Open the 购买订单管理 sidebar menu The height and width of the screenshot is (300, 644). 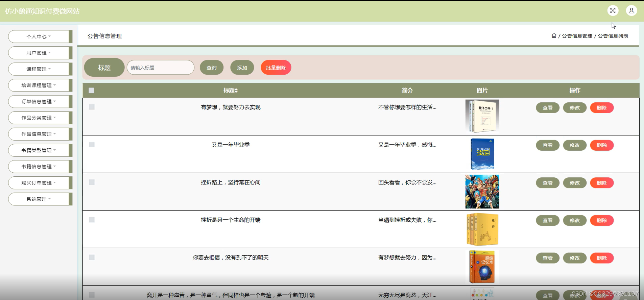pos(40,183)
